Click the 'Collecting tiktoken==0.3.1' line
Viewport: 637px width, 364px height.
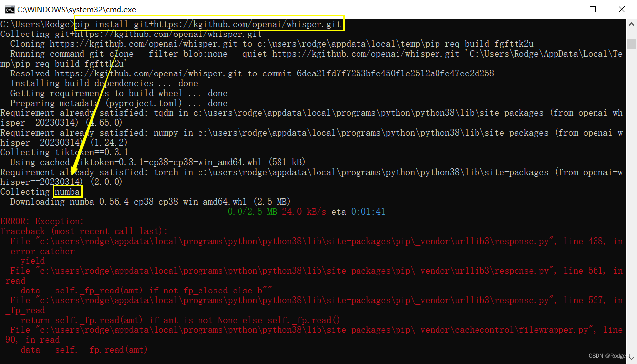pyautogui.click(x=65, y=152)
